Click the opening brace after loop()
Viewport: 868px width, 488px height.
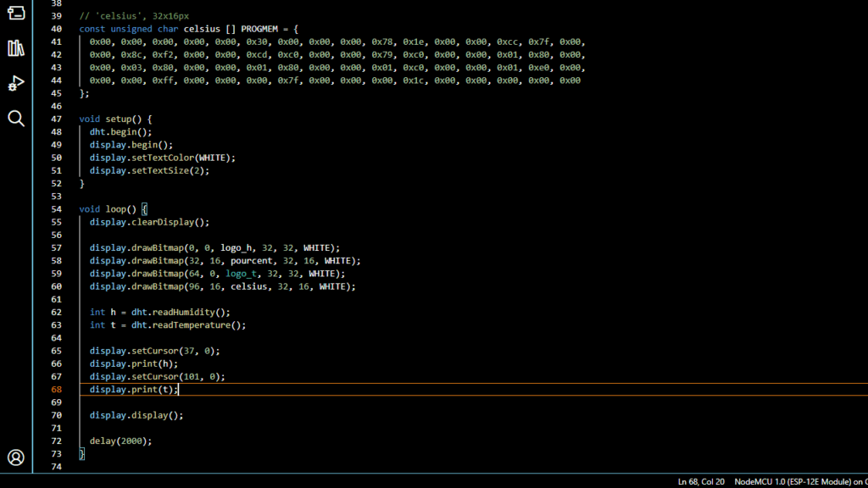pyautogui.click(x=144, y=209)
